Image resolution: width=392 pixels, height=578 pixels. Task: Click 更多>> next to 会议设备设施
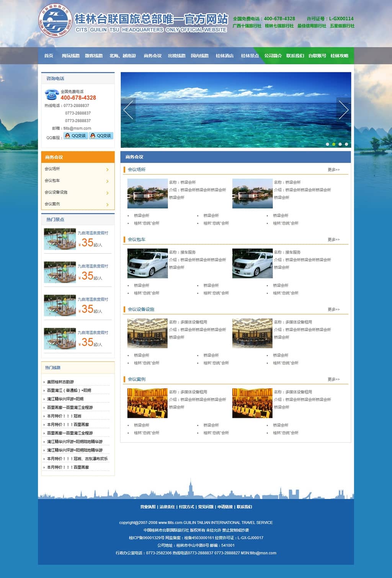click(333, 309)
